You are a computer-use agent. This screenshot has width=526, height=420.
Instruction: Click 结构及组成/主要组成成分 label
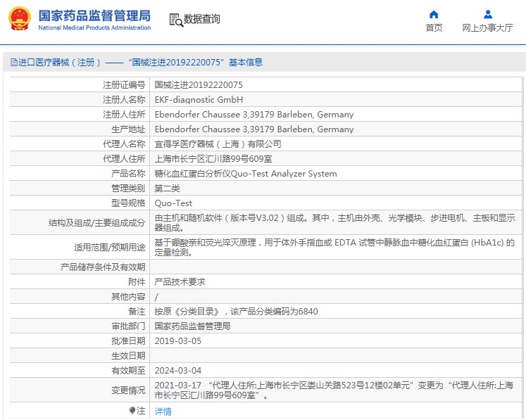click(x=97, y=222)
